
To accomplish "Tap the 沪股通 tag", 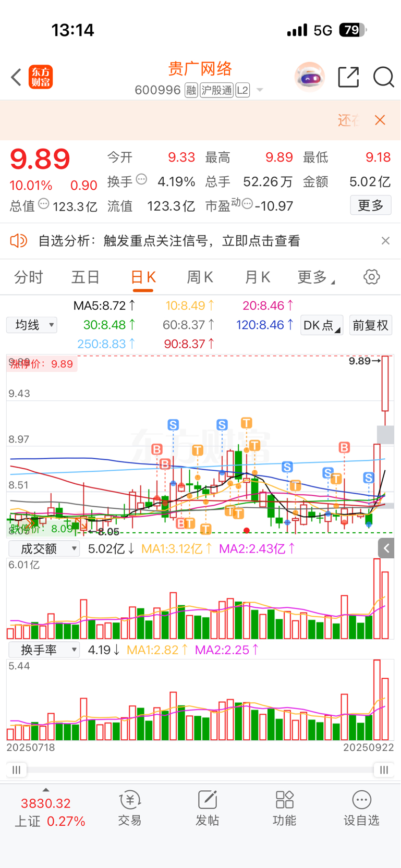I will (x=216, y=90).
